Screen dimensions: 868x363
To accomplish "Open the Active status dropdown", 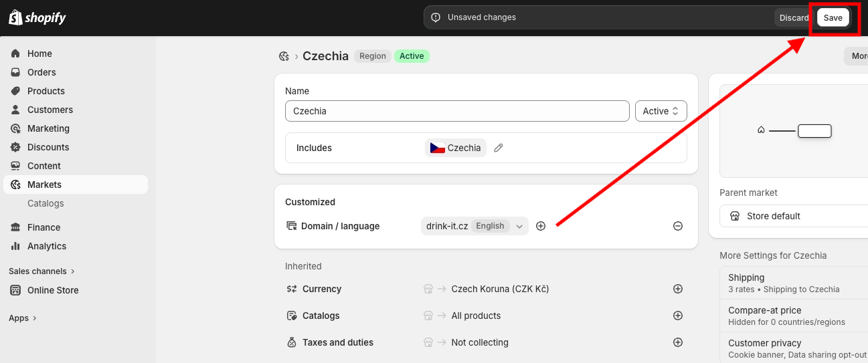I will pos(661,111).
